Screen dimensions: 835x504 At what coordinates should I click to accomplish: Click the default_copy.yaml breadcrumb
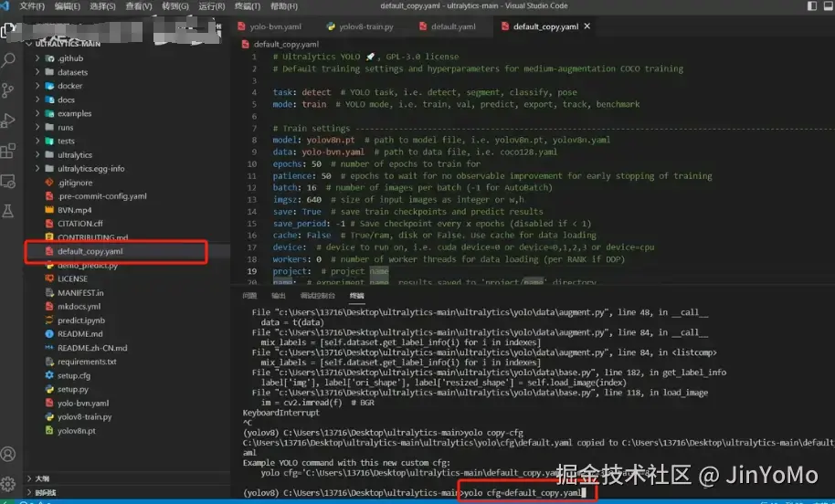tap(286, 44)
